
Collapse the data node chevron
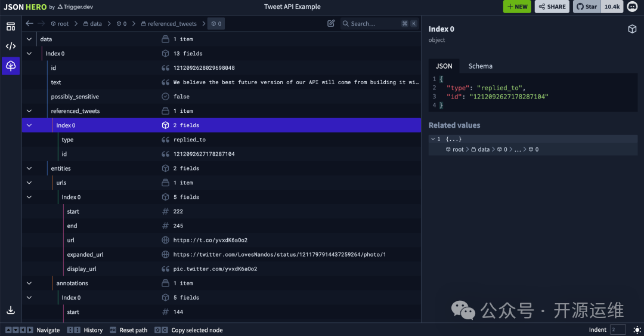[29, 39]
